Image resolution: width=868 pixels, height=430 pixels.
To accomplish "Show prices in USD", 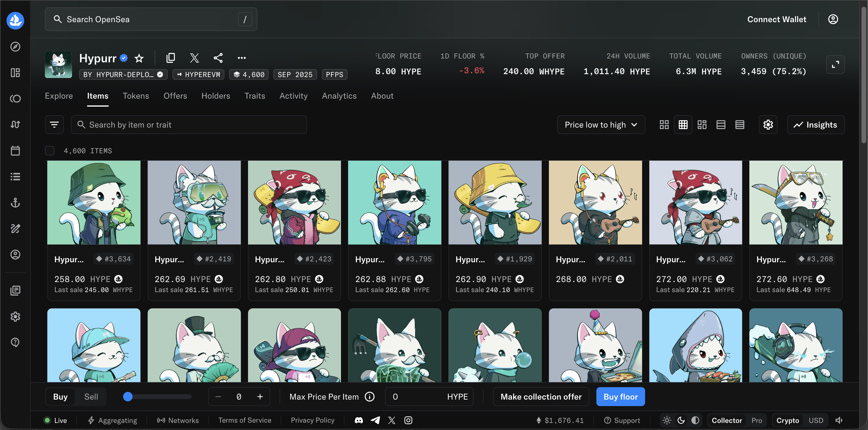I will click(x=816, y=420).
